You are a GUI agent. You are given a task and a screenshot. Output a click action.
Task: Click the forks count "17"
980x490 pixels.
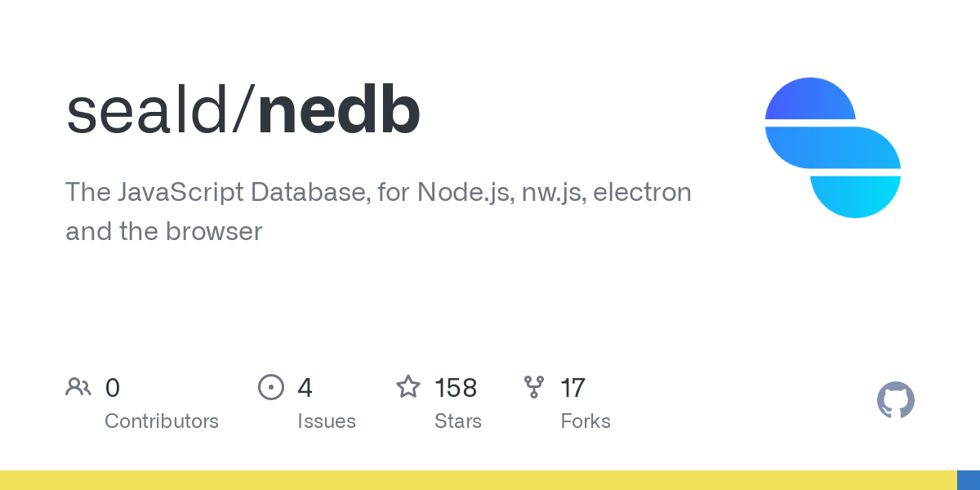pyautogui.click(x=572, y=388)
